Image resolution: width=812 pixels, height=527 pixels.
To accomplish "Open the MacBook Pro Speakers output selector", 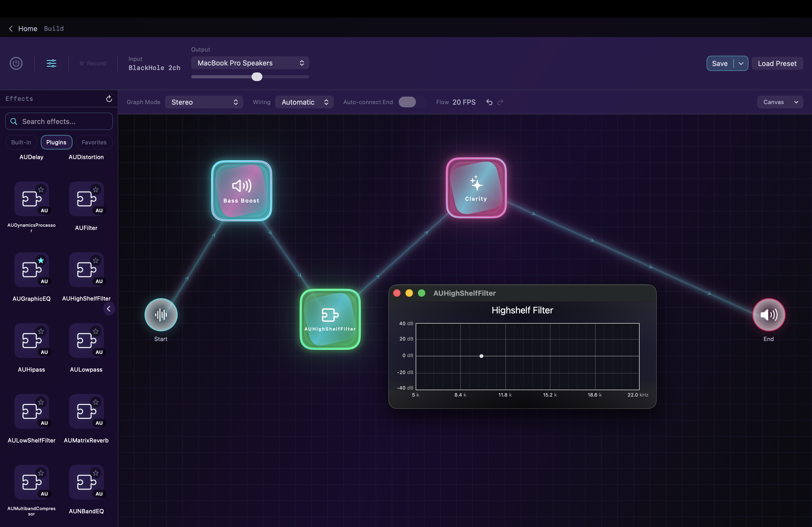I will [250, 63].
